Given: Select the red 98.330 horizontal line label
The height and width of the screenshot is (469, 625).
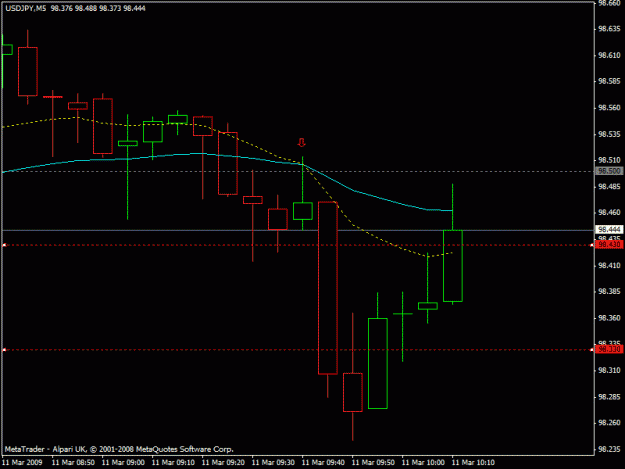Looking at the screenshot, I should (x=609, y=349).
